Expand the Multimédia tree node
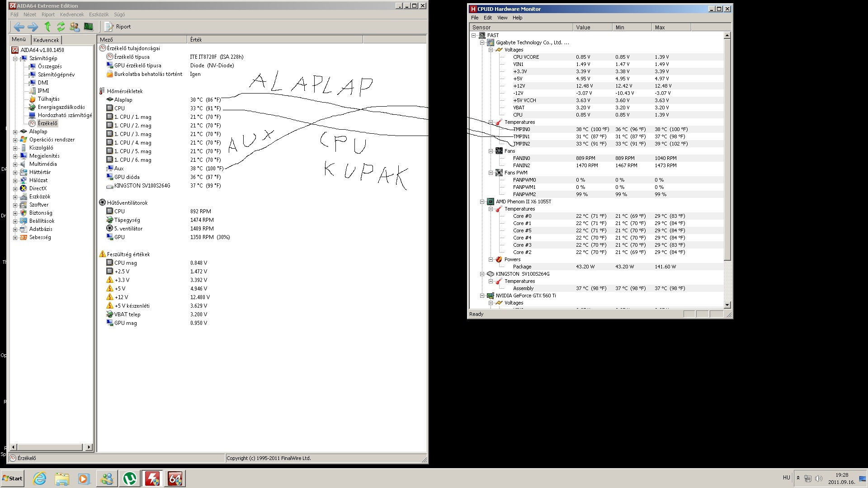 point(15,164)
